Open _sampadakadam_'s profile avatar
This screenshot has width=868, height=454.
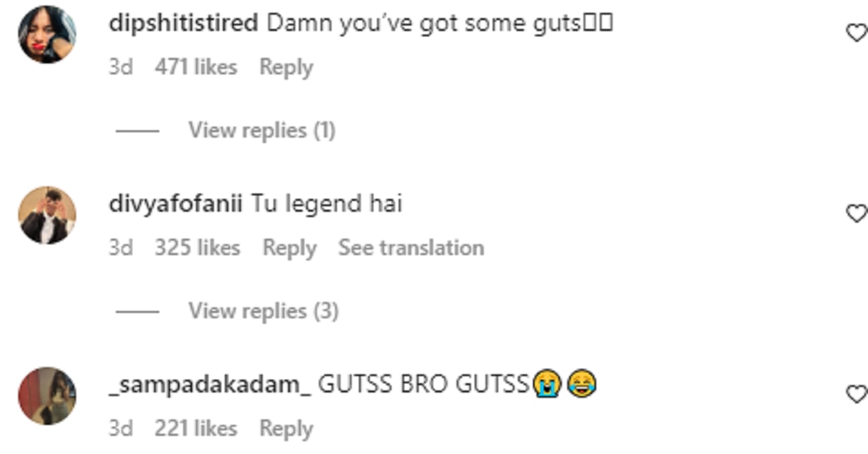[x=47, y=396]
